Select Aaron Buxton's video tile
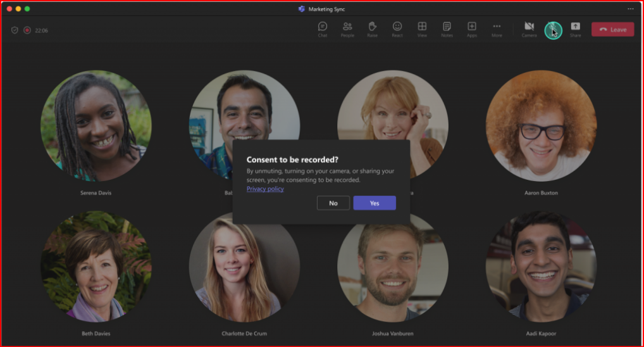The width and height of the screenshot is (644, 347). coord(541,125)
